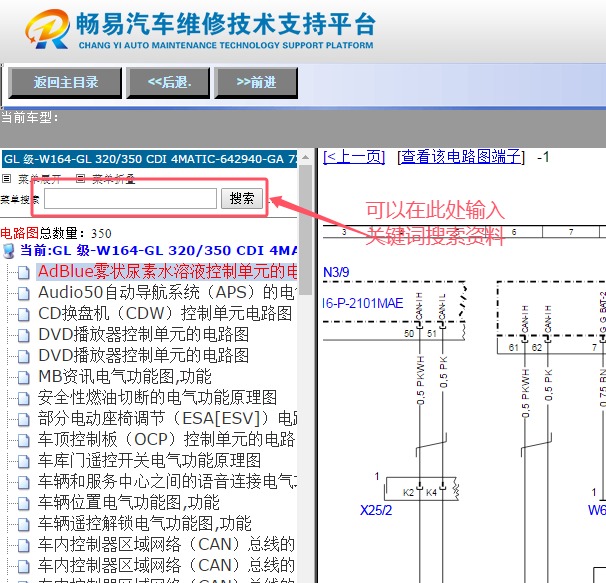Go forward with >>前进 button
This screenshot has width=606, height=583.
pyautogui.click(x=256, y=82)
